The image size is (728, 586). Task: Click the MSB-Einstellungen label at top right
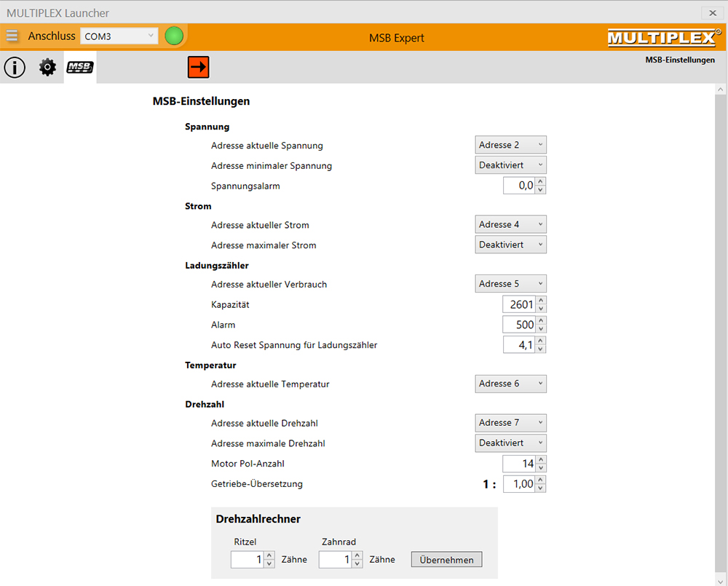coord(680,60)
